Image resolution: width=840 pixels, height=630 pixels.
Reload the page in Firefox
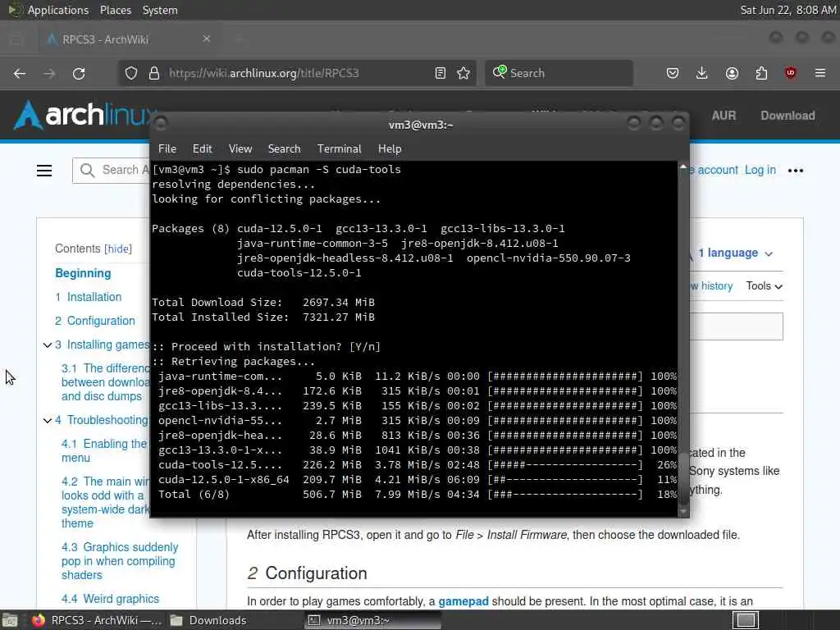click(x=79, y=73)
